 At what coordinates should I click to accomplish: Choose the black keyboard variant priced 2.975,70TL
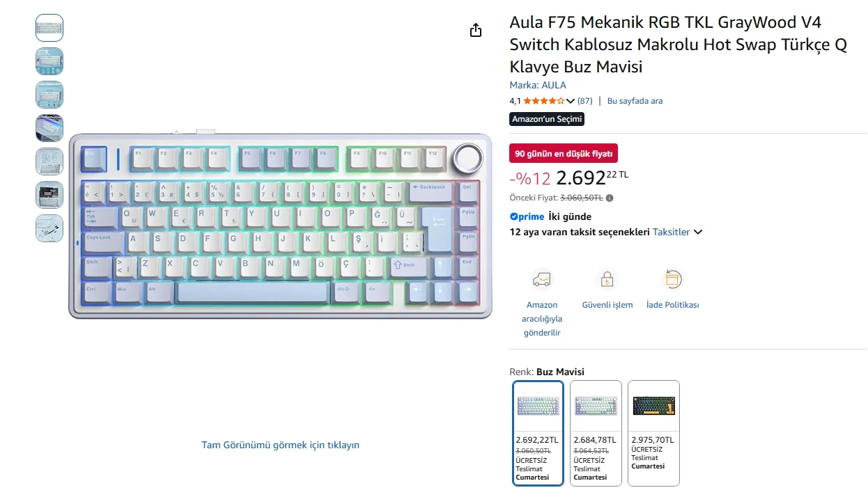[x=653, y=433]
